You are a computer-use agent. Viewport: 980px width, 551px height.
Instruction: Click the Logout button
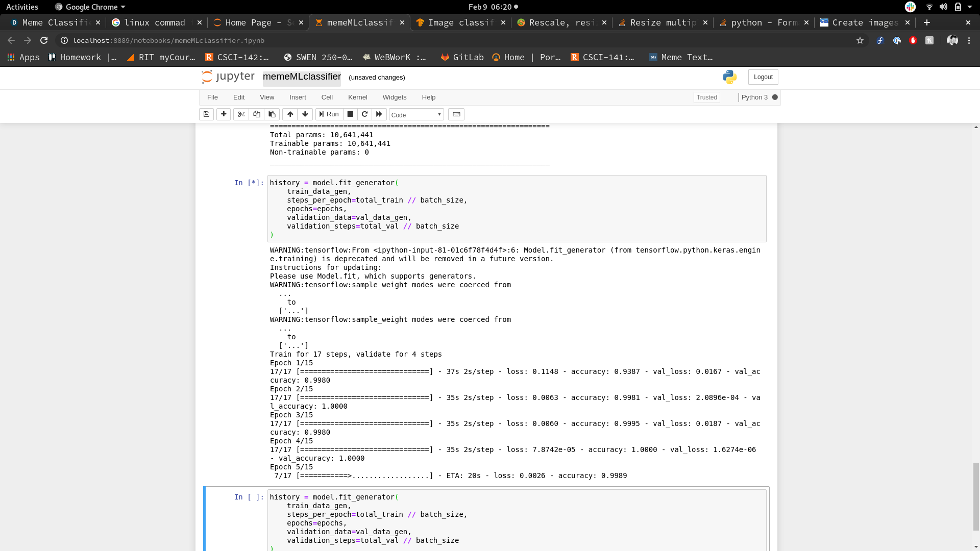(x=763, y=77)
